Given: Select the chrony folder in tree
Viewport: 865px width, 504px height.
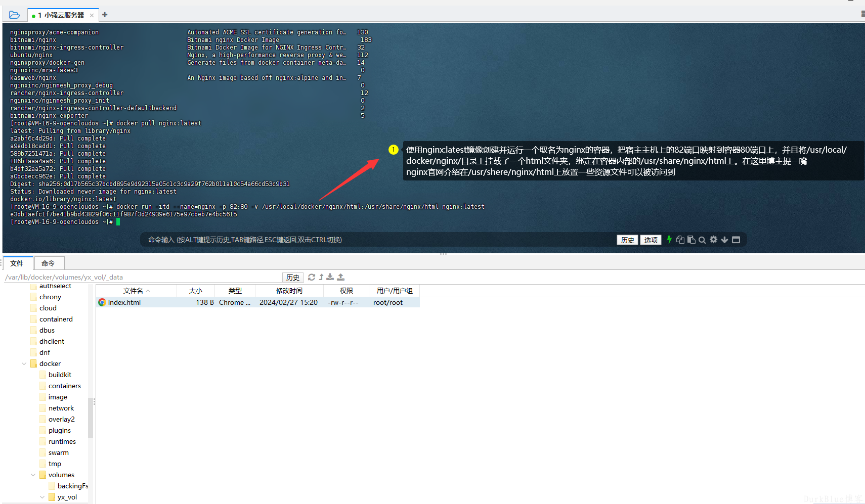Looking at the screenshot, I should point(50,297).
